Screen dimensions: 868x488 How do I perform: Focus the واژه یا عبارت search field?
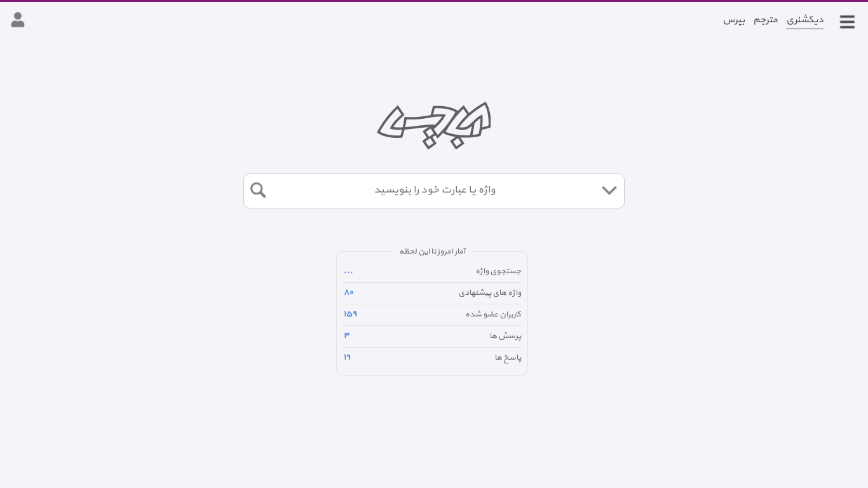coord(435,190)
